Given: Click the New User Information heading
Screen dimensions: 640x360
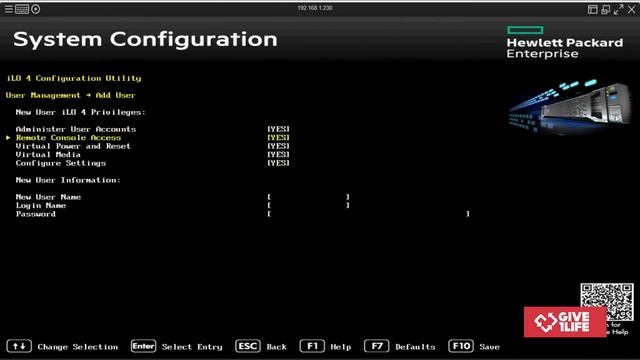Looking at the screenshot, I should tap(68, 180).
